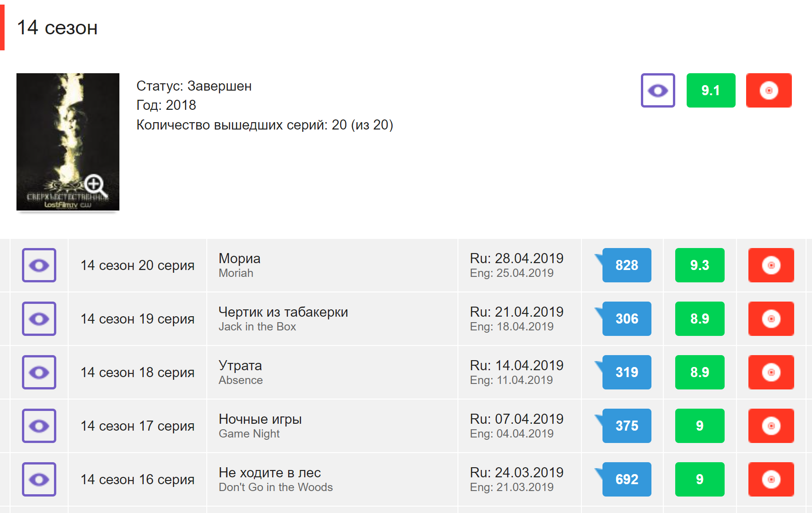Image resolution: width=812 pixels, height=513 pixels.
Task: Toggle watched eye for episode 20
Action: 39,265
